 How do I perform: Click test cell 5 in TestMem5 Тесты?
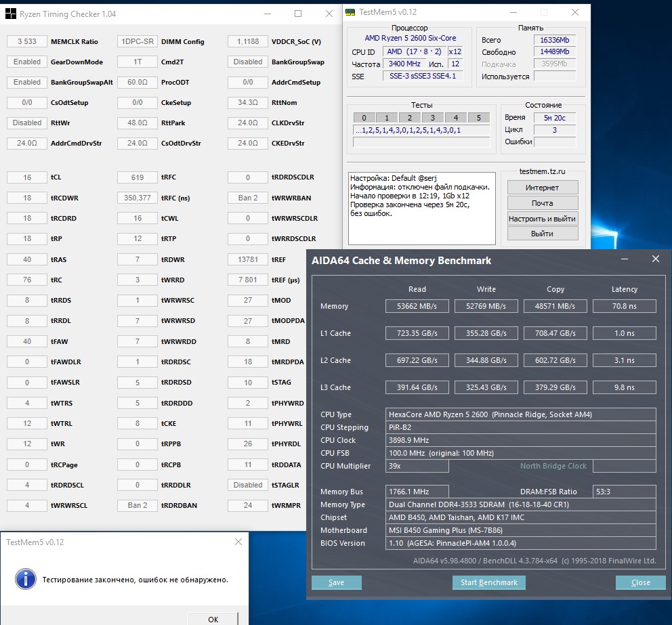tap(479, 118)
